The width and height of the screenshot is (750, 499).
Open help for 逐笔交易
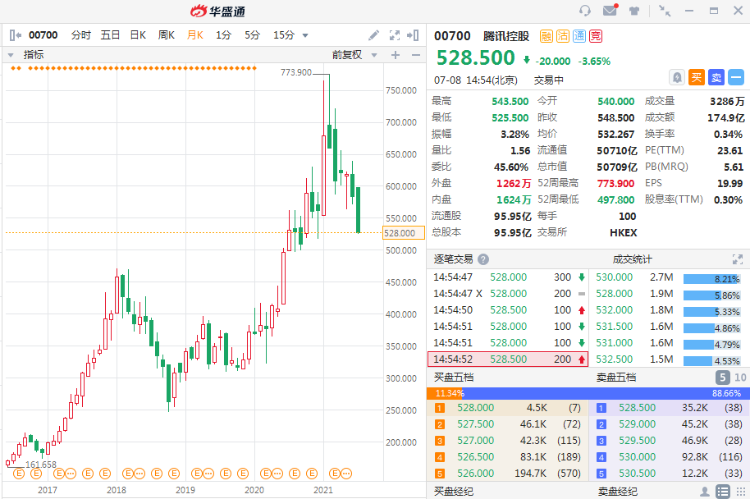(483, 259)
